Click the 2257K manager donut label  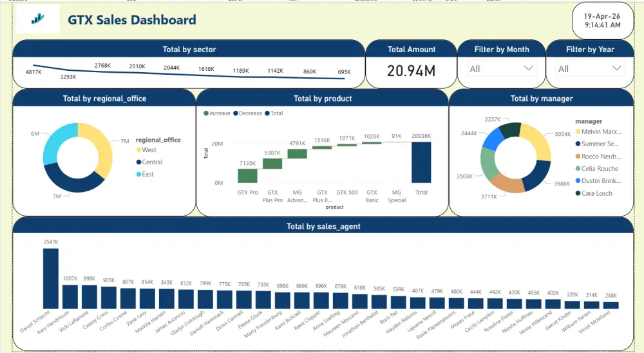(493, 119)
